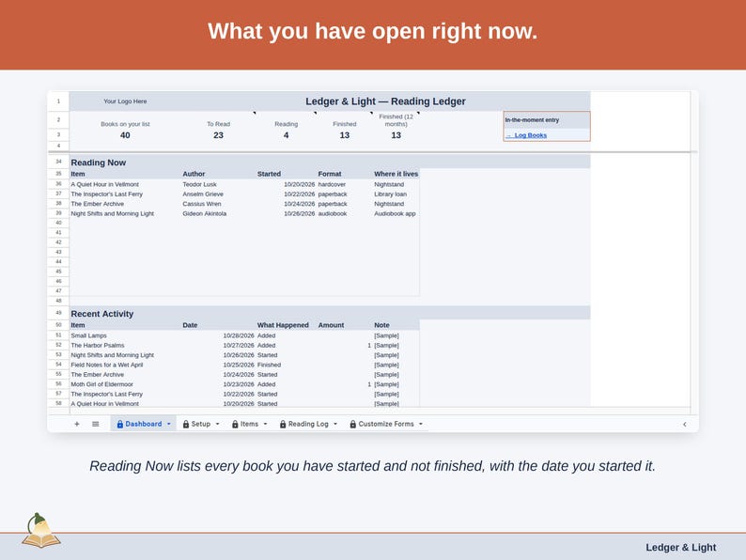Select the Reading Now section header
746x560 pixels.
point(99,163)
